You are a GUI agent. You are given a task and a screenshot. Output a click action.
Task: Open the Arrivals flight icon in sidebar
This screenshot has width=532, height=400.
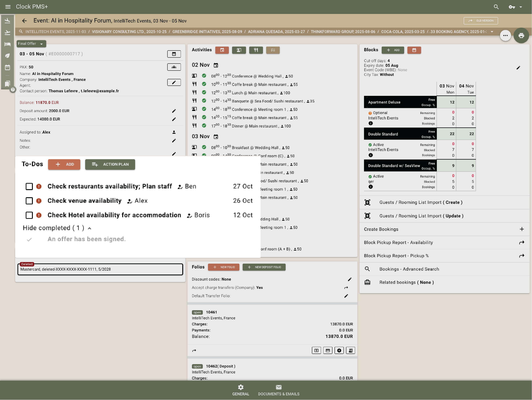point(7,21)
